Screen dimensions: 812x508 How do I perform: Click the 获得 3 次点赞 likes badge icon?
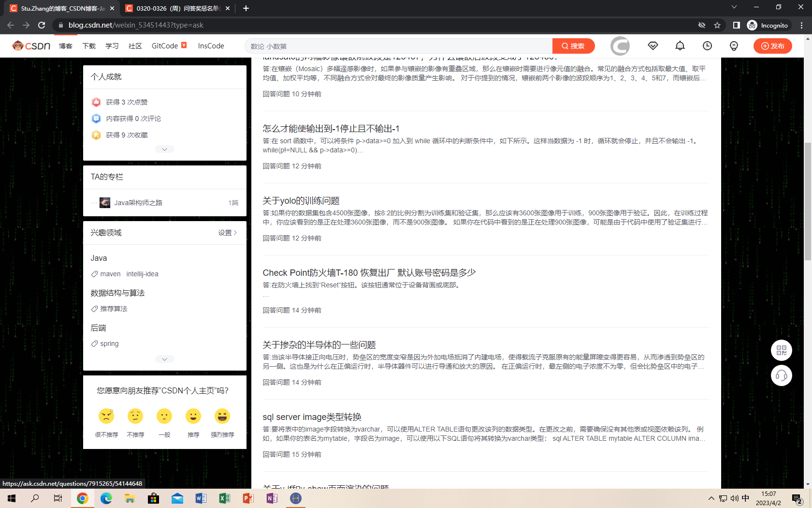[x=96, y=102]
